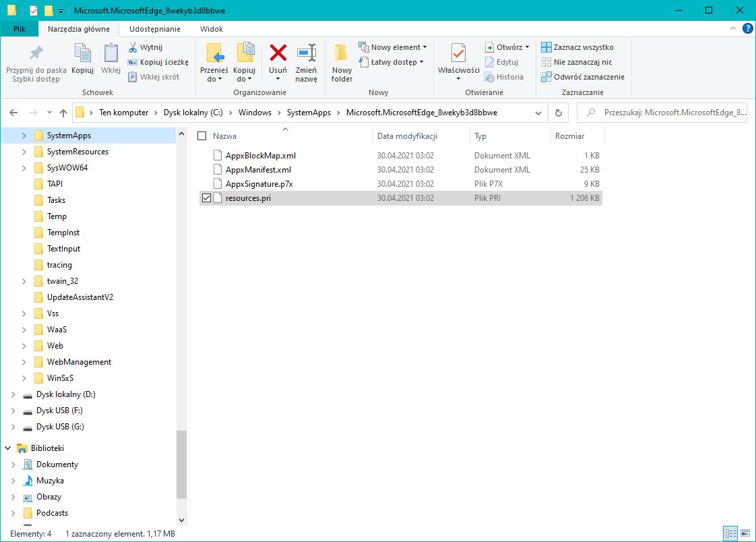Select WebManagement folder in tree

coord(79,361)
